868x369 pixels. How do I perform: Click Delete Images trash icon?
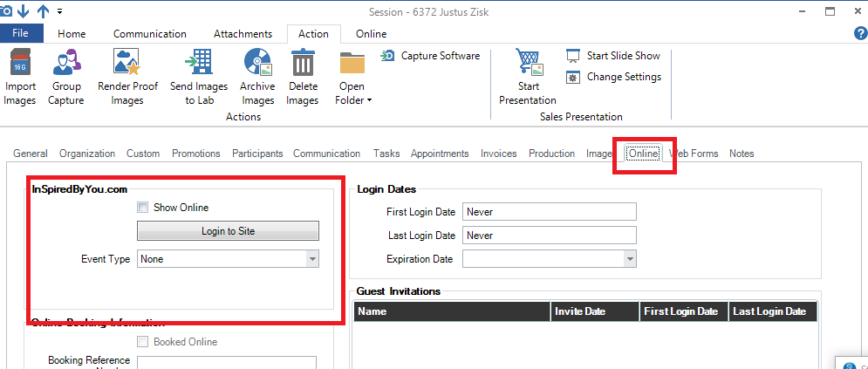pyautogui.click(x=303, y=65)
